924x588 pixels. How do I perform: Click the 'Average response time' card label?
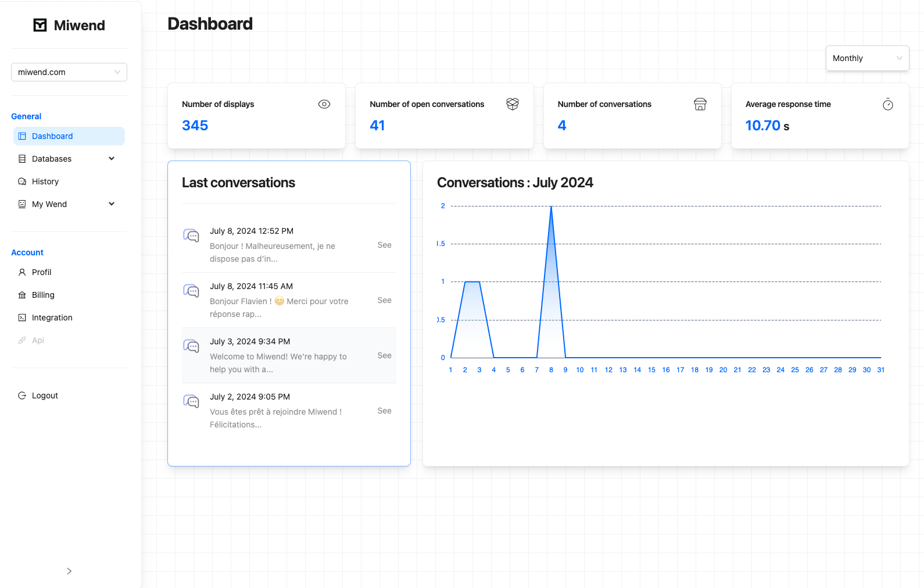pyautogui.click(x=788, y=104)
